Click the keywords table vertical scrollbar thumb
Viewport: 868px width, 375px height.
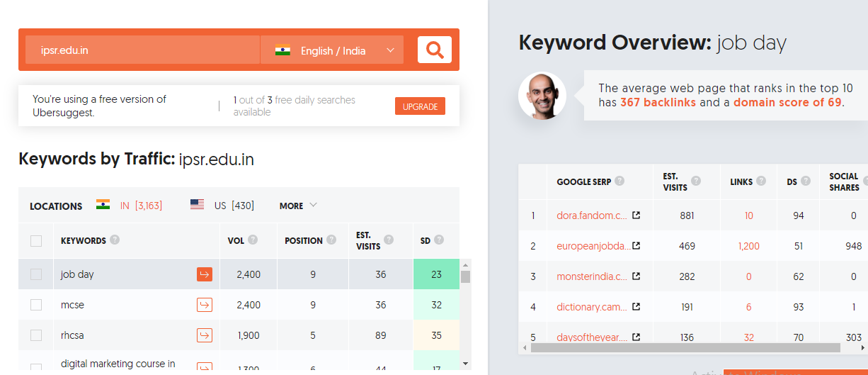point(465,276)
